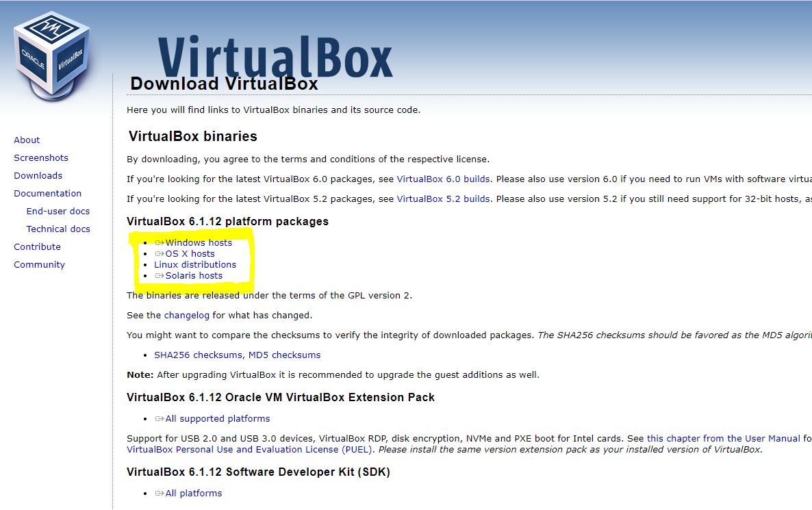
Task: Click the external-link arrow before OS X hosts
Action: pyautogui.click(x=160, y=254)
